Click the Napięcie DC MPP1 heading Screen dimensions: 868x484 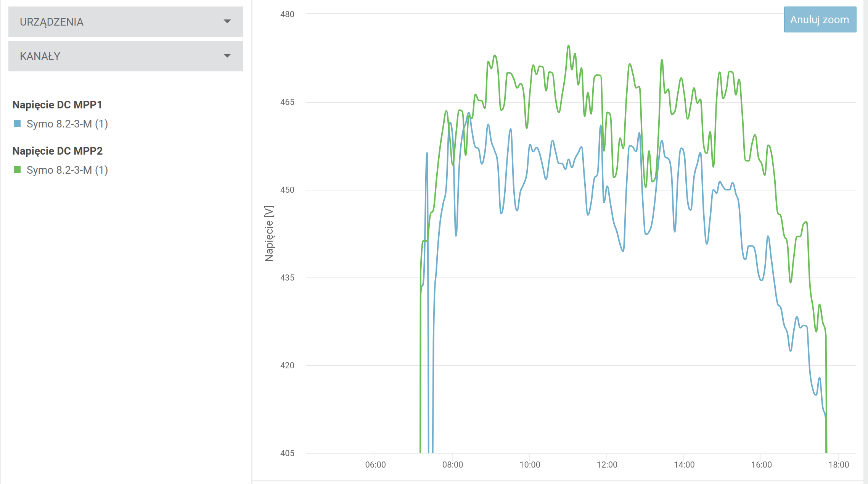click(x=57, y=105)
